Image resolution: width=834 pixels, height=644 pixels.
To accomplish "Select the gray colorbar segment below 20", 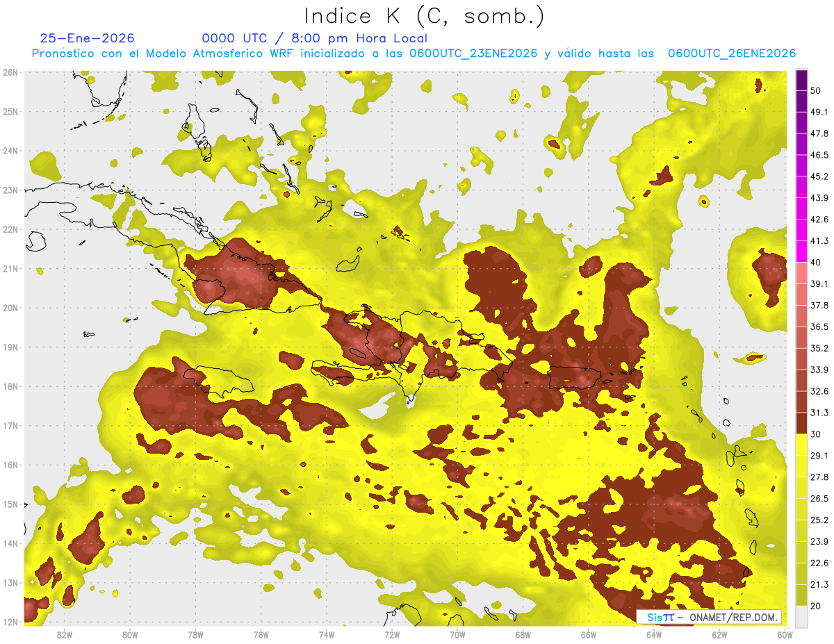I will coord(801,616).
